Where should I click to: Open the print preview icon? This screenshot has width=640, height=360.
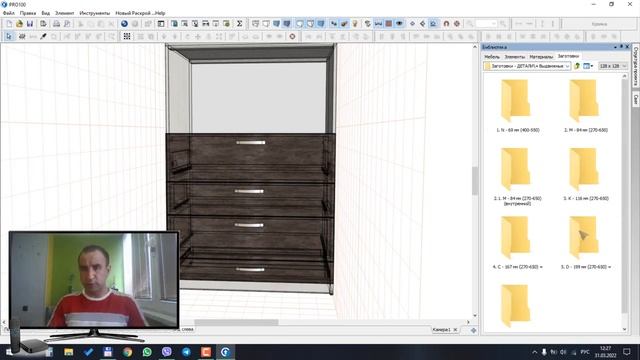pos(67,24)
